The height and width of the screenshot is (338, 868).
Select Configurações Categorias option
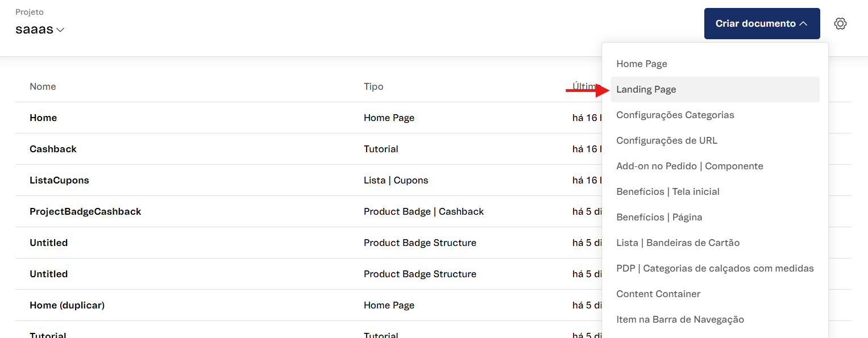(x=675, y=115)
